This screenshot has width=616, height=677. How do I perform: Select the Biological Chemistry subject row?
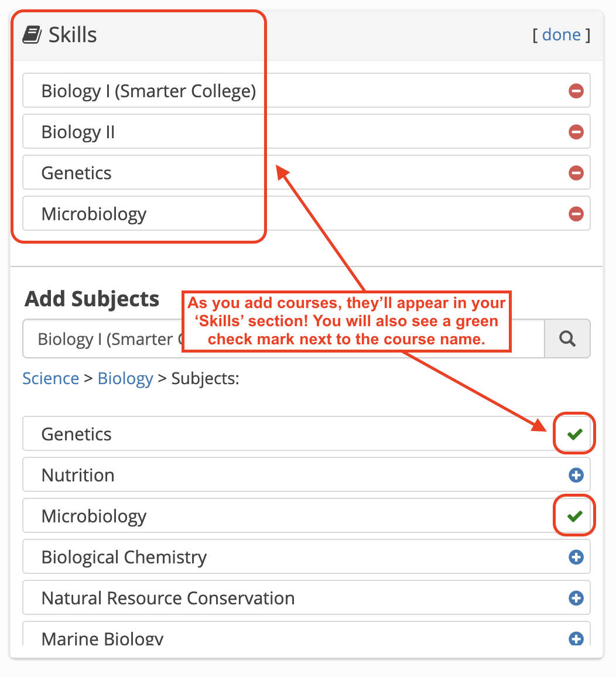[306, 556]
